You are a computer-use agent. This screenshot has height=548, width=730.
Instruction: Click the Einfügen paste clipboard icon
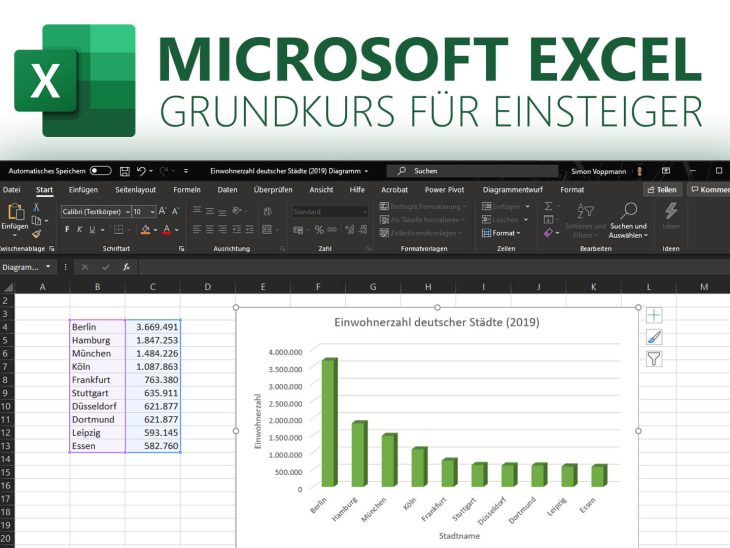coord(15,212)
